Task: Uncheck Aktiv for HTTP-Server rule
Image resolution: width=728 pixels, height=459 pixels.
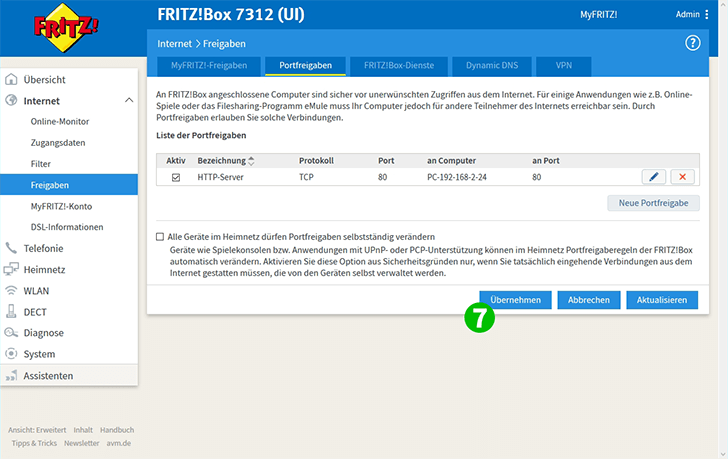Action: coord(176,177)
